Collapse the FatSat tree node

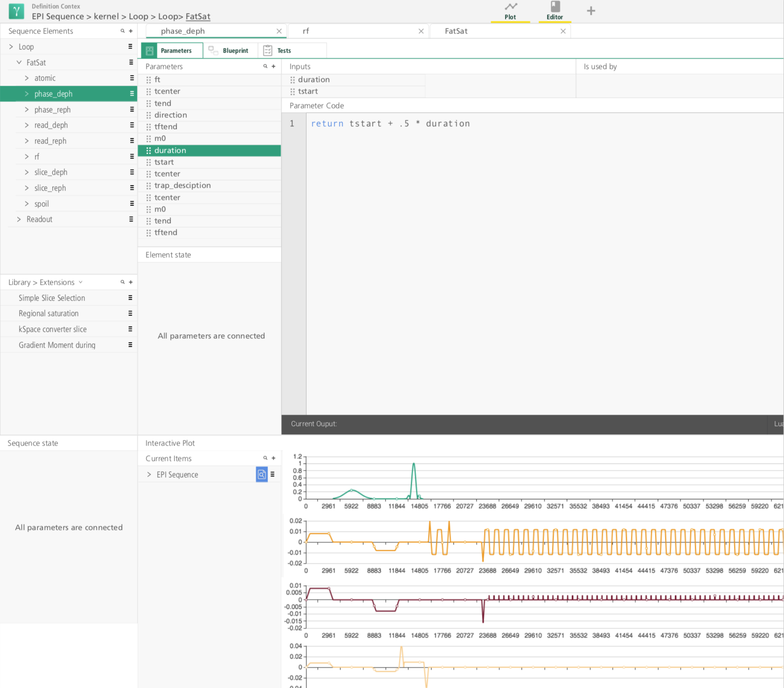pyautogui.click(x=19, y=62)
